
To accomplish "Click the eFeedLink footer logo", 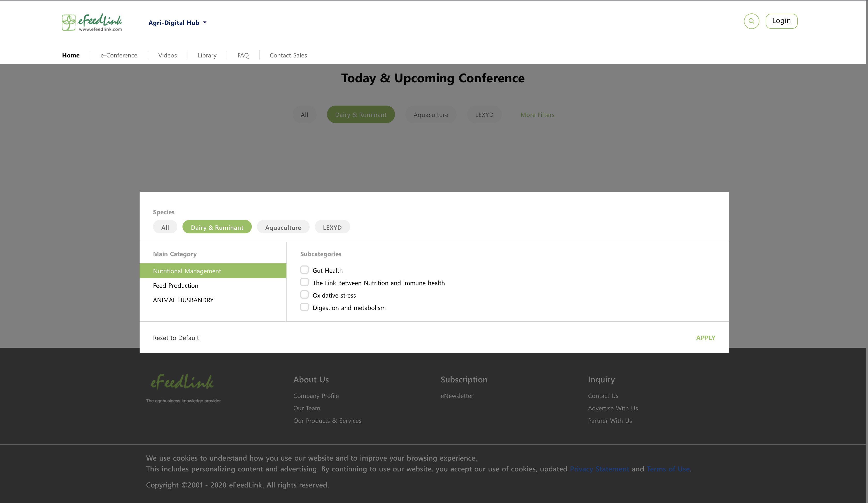I will click(182, 382).
